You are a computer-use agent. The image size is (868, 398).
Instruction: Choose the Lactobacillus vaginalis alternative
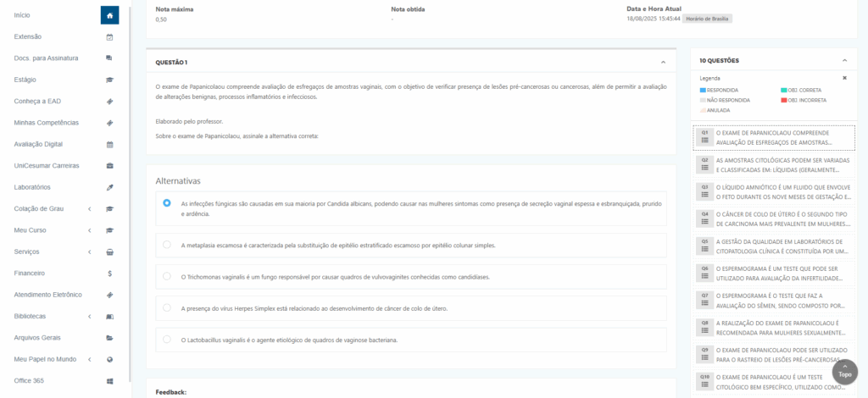(x=167, y=340)
